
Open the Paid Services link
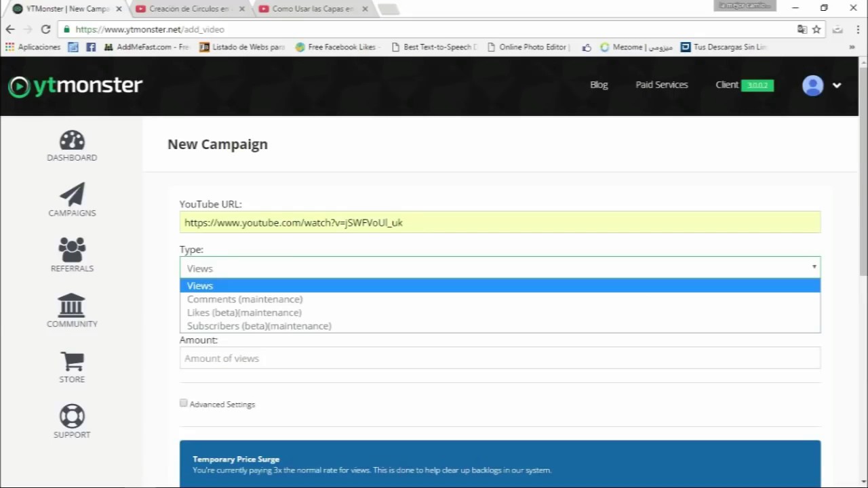point(661,85)
